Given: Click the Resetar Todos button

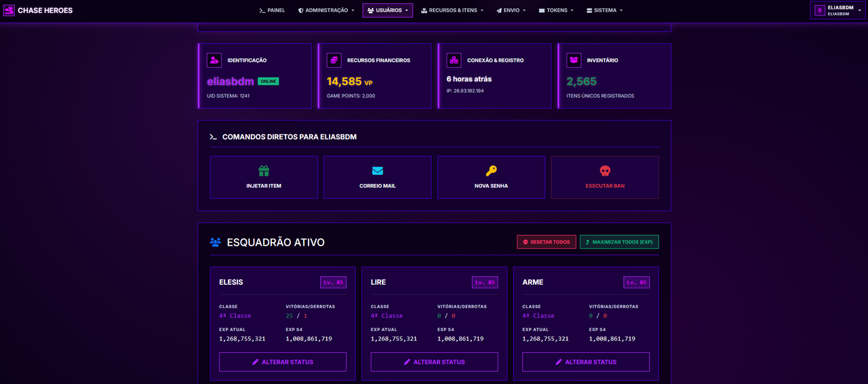Looking at the screenshot, I should 547,242.
